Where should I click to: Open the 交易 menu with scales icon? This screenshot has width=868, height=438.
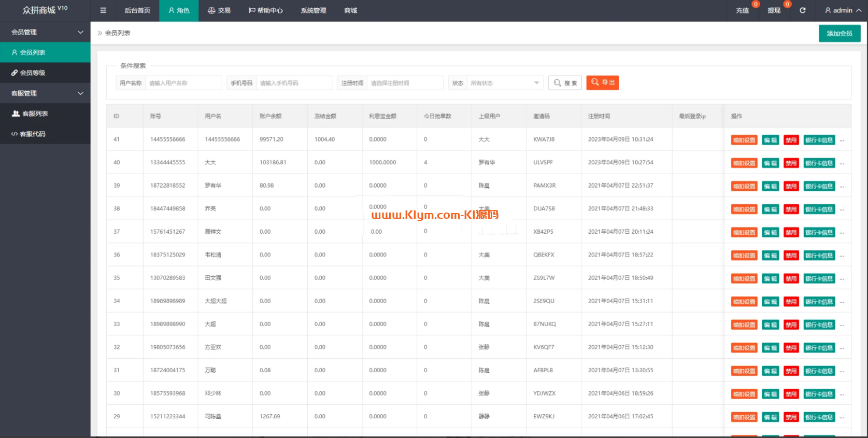(219, 10)
